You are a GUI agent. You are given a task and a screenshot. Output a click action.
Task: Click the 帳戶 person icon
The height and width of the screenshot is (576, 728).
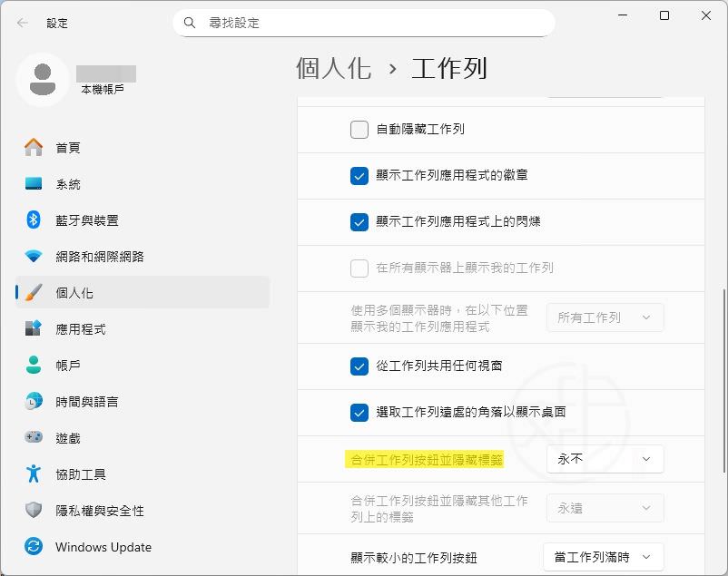tap(34, 365)
